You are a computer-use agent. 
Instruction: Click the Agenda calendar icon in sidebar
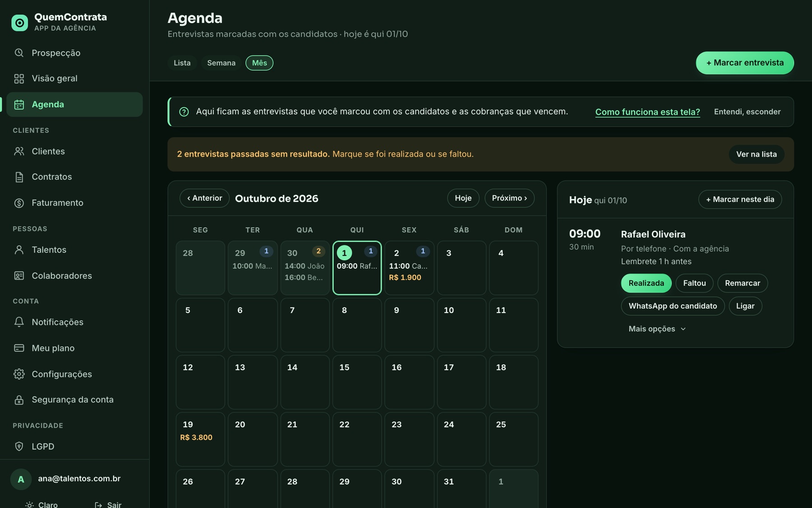pyautogui.click(x=19, y=104)
